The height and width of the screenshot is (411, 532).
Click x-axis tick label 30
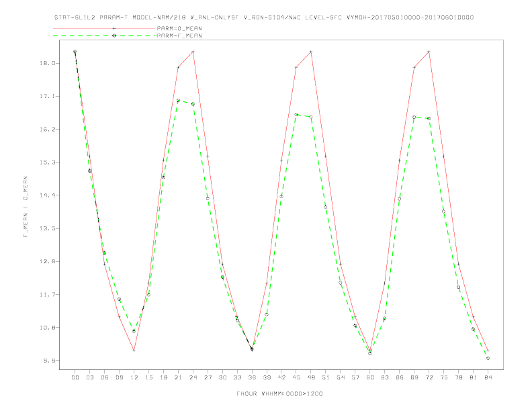pos(222,377)
